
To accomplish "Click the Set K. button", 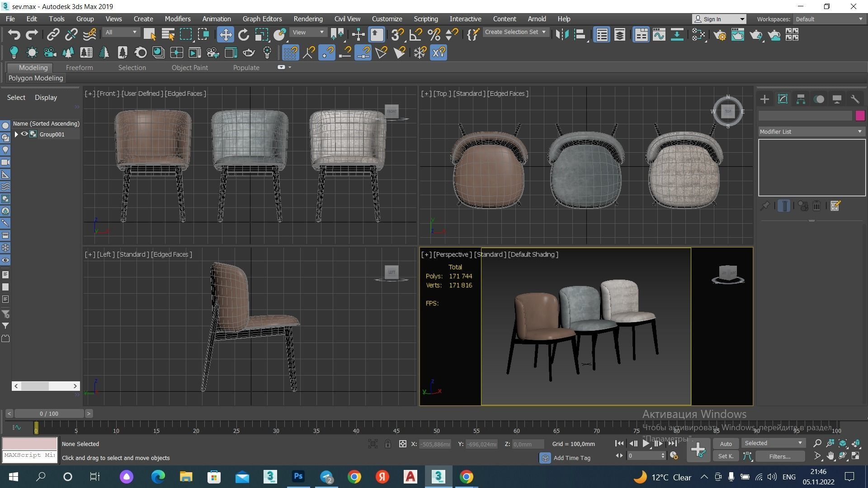I will [x=726, y=456].
